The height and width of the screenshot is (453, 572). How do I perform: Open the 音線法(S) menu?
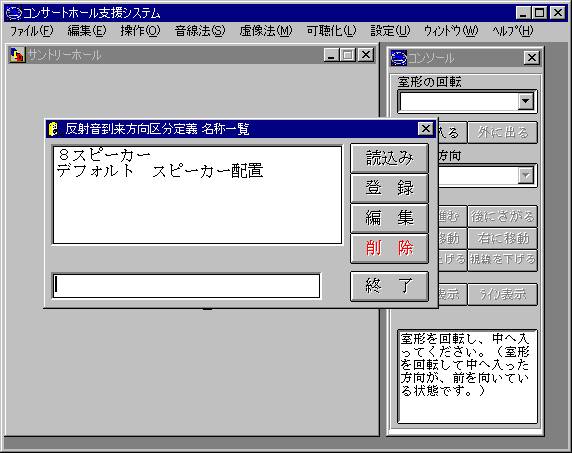[200, 31]
